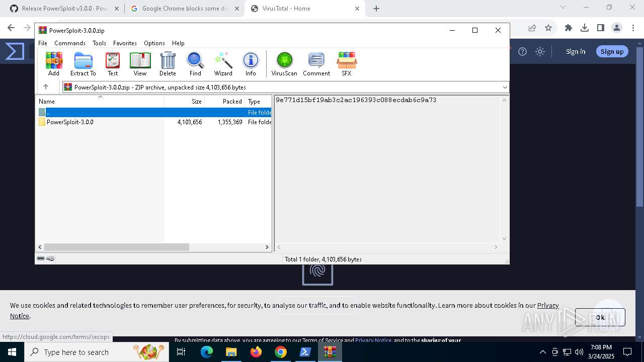
Task: Open Firefox from taskbar
Action: (256, 352)
